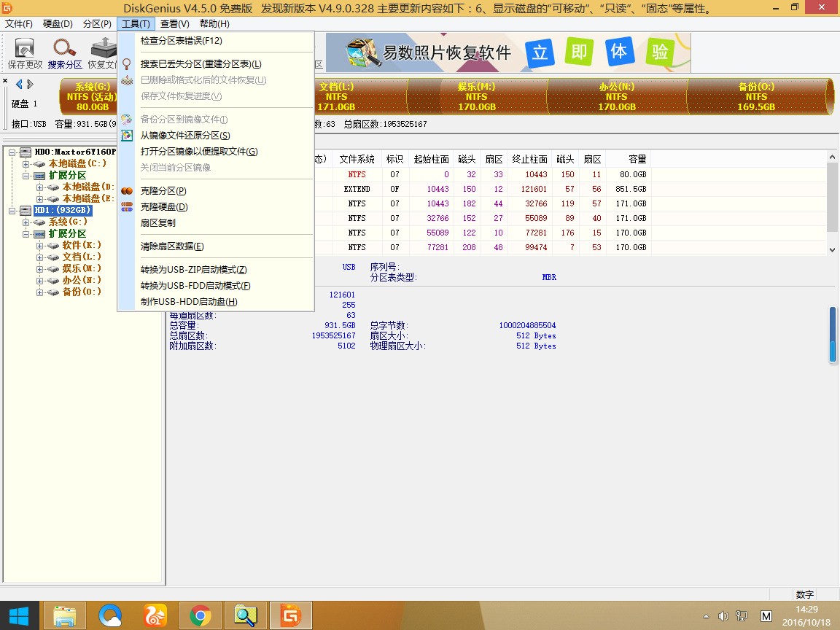Select 检查分区表错误(F12) menu entry
Viewport: 840px width, 630px height.
(x=182, y=42)
